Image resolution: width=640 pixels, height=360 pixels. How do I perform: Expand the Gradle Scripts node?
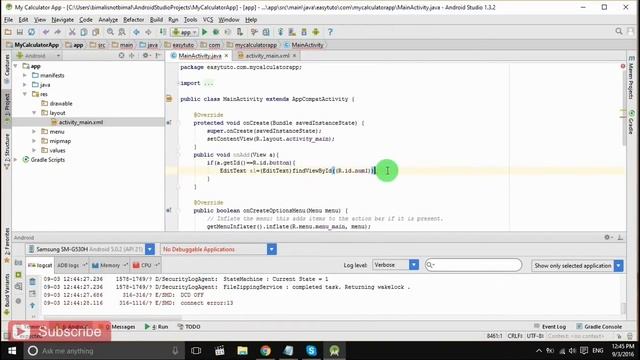[x=16, y=160]
